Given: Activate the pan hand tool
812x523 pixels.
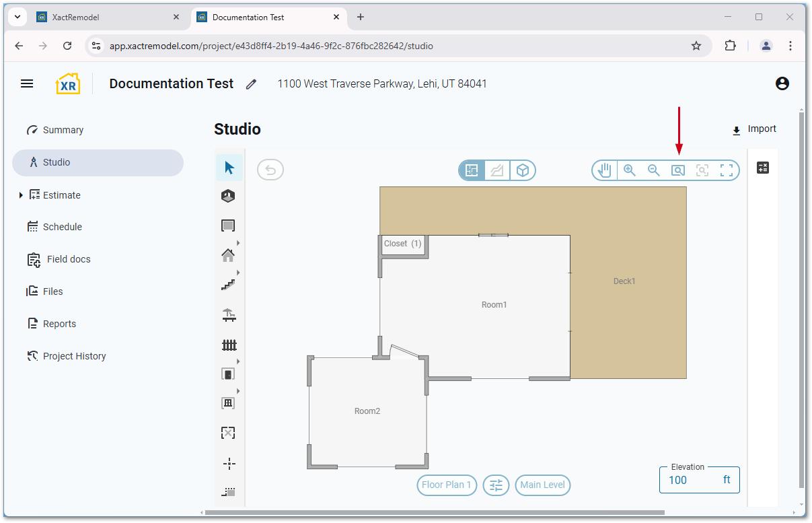Looking at the screenshot, I should (605, 170).
